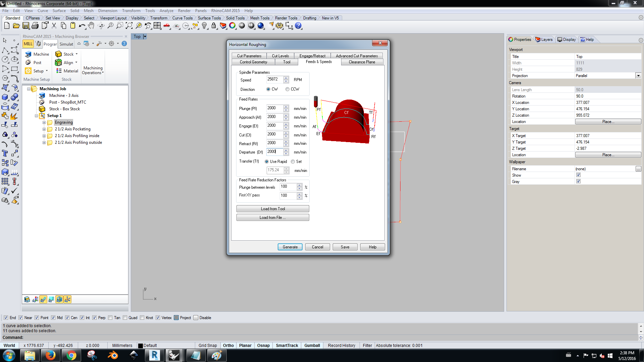The image size is (644, 362).
Task: Collapse the Setup 1 tree node
Action: [x=36, y=116]
